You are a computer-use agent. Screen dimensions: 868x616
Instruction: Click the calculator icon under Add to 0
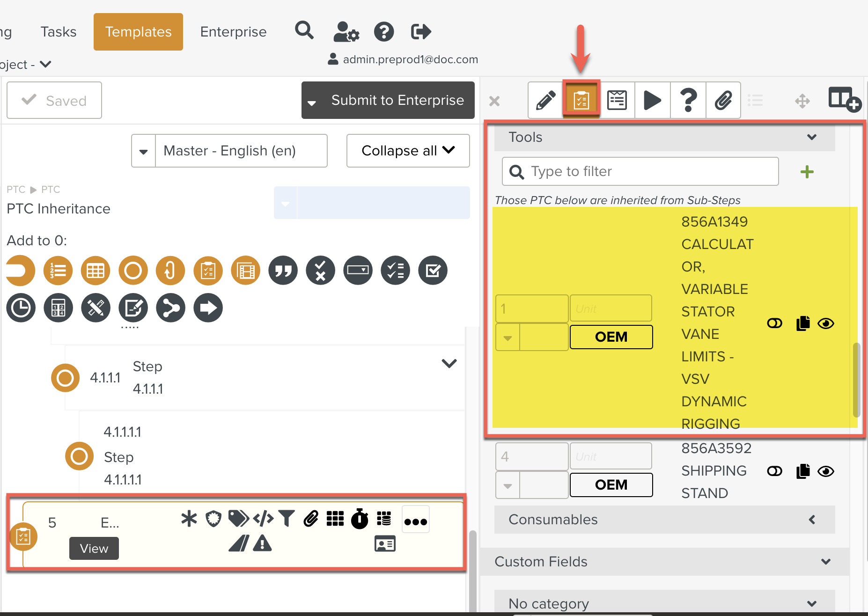coord(58,308)
